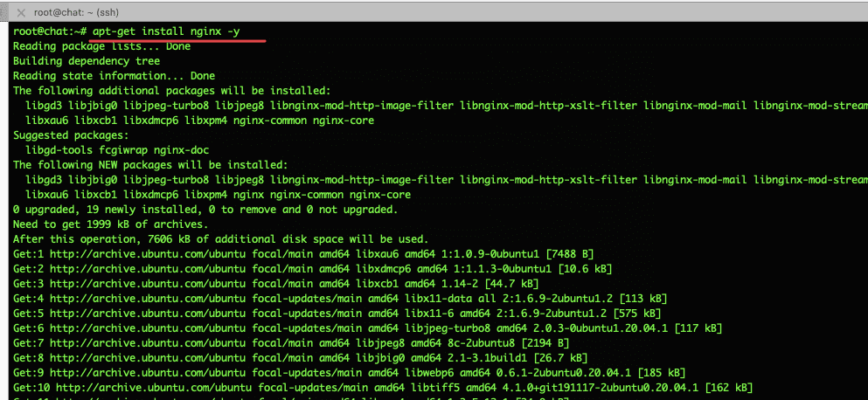This screenshot has width=868, height=400.
Task: Click the Get:2 libxdmcp6 download line
Action: (x=312, y=269)
